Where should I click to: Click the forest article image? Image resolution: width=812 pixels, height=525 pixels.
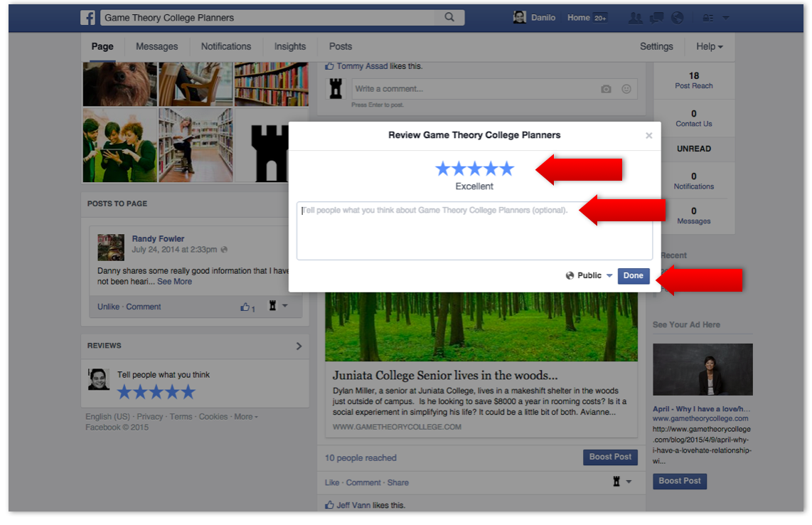tap(481, 327)
